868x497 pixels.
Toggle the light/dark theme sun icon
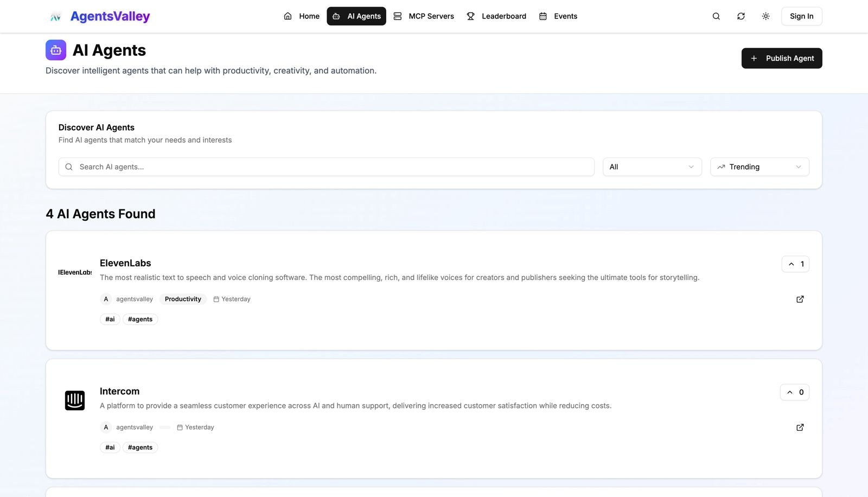(x=765, y=16)
